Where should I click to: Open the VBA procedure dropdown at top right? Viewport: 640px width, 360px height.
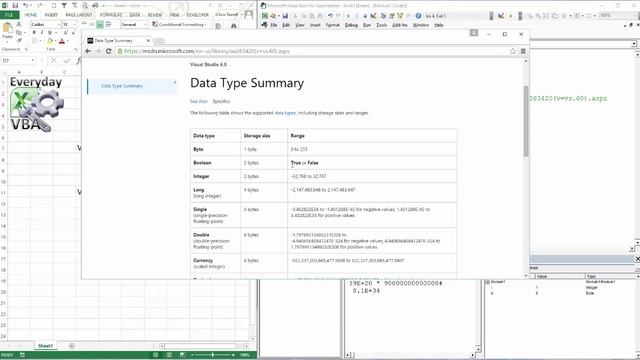point(633,44)
